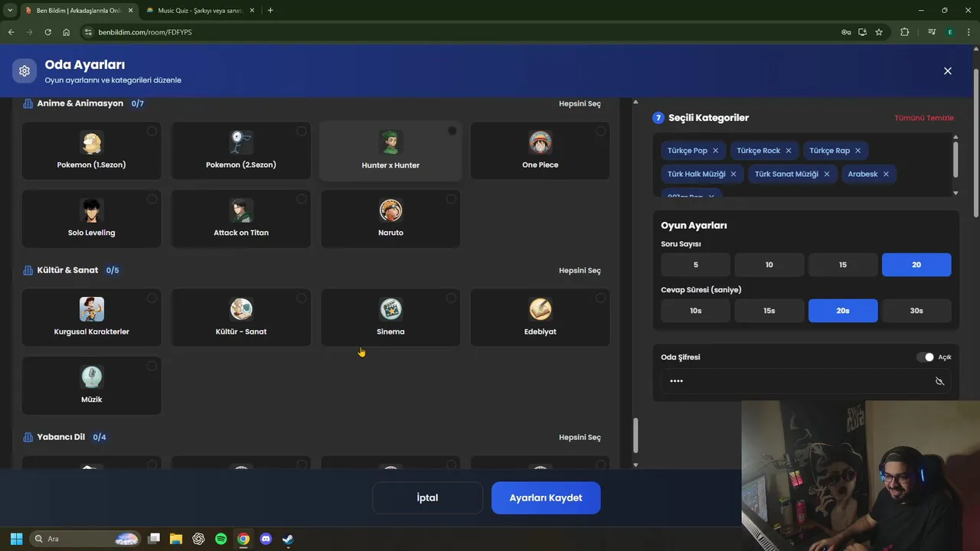Clear all with Tümünü Temizle
980x551 pixels.
(924, 118)
